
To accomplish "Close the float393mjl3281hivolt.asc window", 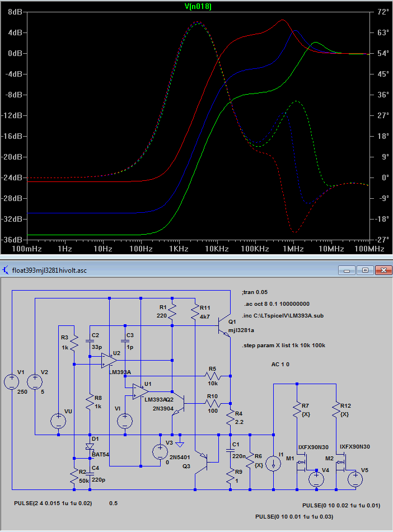I will (x=383, y=270).
